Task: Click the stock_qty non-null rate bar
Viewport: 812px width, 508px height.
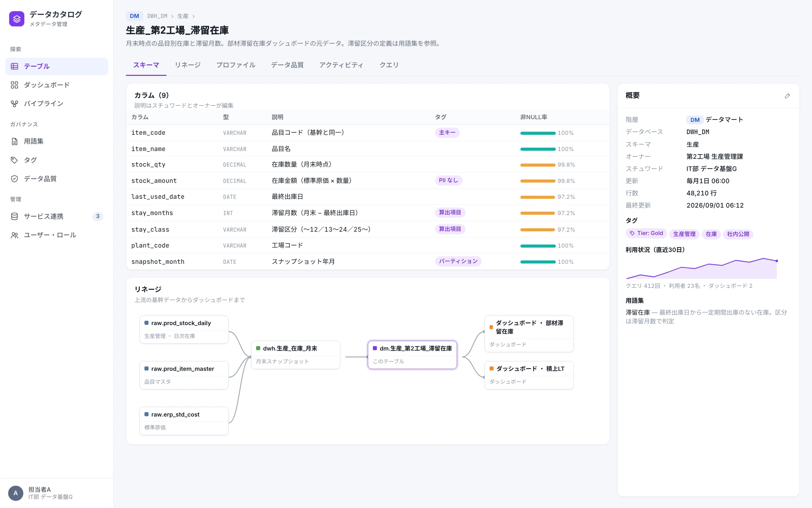Action: click(538, 165)
